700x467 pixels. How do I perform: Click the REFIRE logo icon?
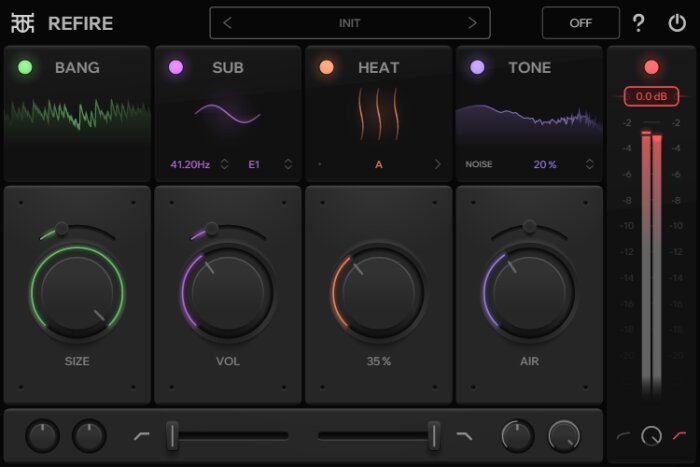tap(23, 23)
